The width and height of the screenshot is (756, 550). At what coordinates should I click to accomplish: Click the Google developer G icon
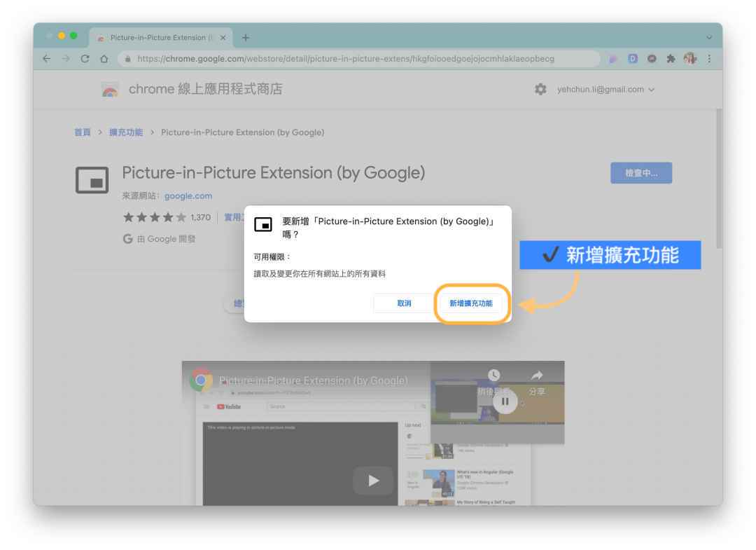(x=127, y=238)
